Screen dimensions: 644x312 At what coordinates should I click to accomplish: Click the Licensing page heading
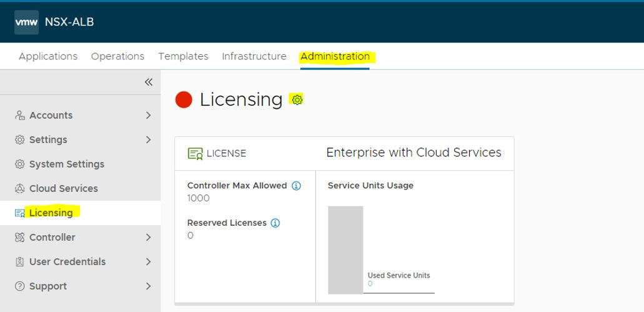(x=241, y=100)
